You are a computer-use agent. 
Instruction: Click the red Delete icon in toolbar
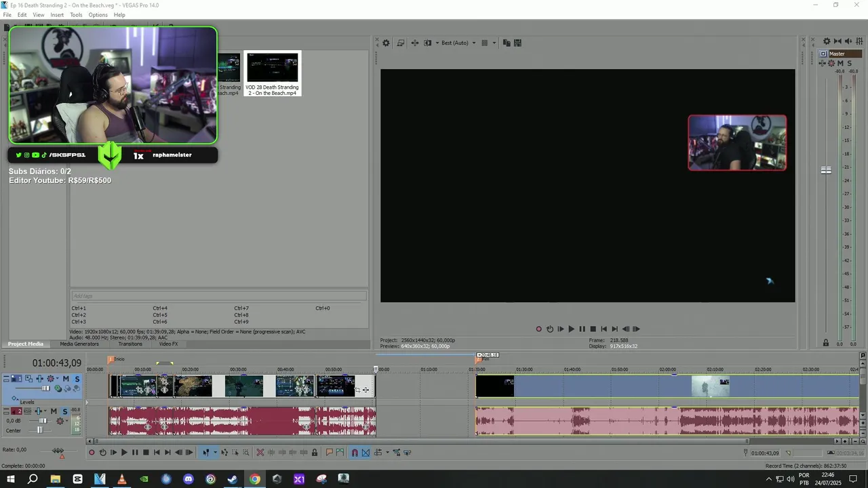pos(260,452)
